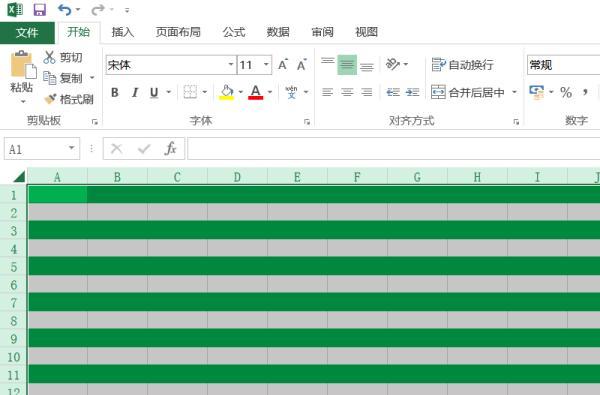The width and height of the screenshot is (600, 395).
Task: Open the borders dropdown arrow
Action: (204, 92)
